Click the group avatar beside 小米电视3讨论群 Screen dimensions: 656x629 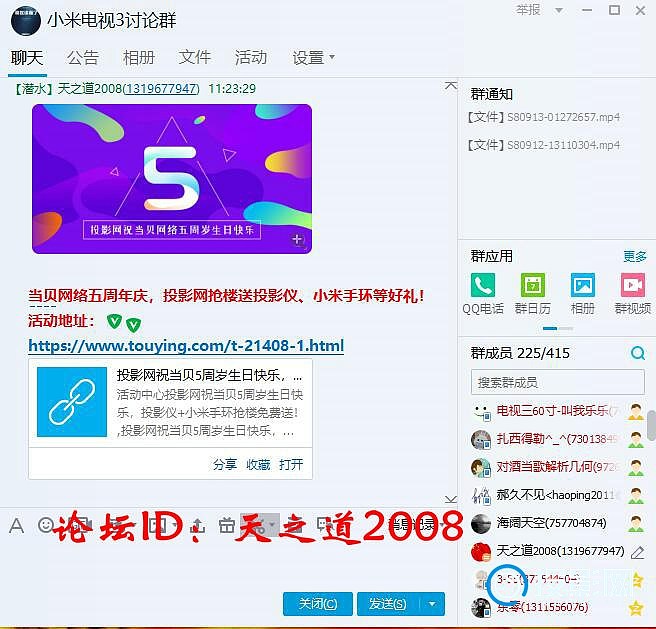(x=26, y=21)
